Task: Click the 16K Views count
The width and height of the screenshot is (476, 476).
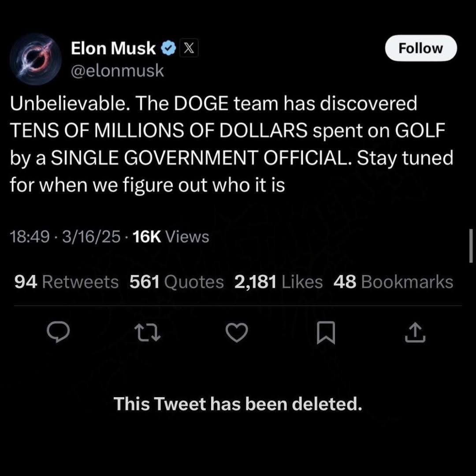Action: coord(171,237)
